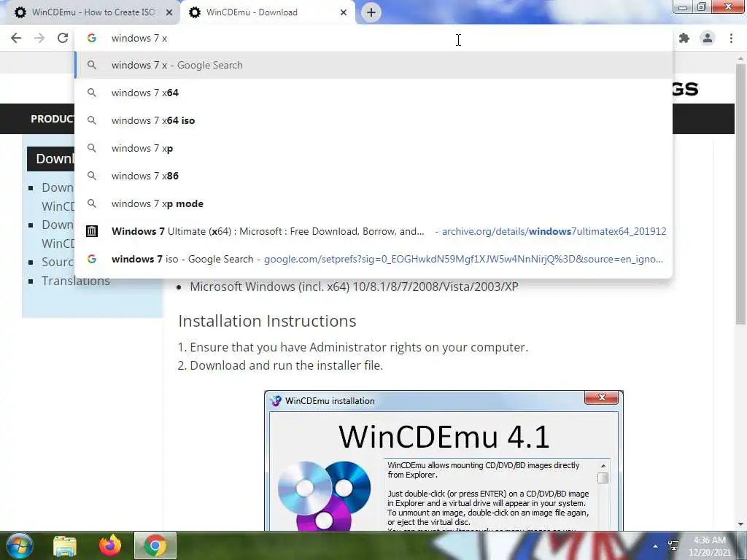Click the 'Installation Instructions' heading
Screen dimensions: 747x560
267,321
